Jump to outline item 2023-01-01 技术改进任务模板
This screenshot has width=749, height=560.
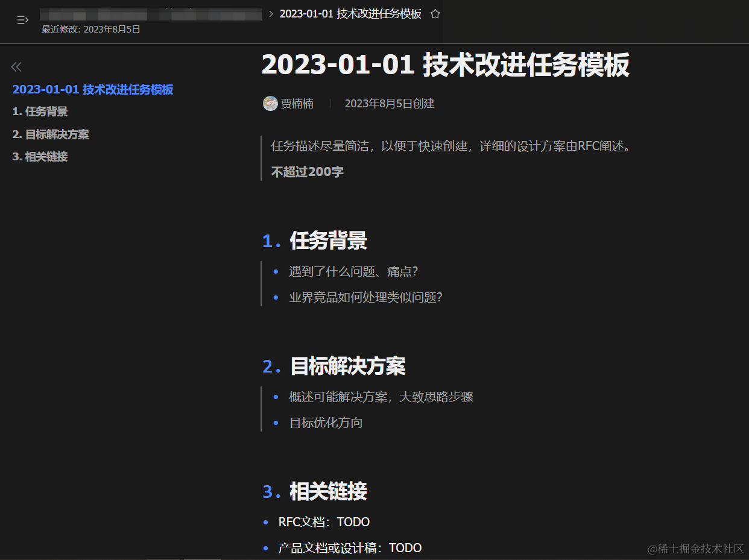(x=93, y=90)
